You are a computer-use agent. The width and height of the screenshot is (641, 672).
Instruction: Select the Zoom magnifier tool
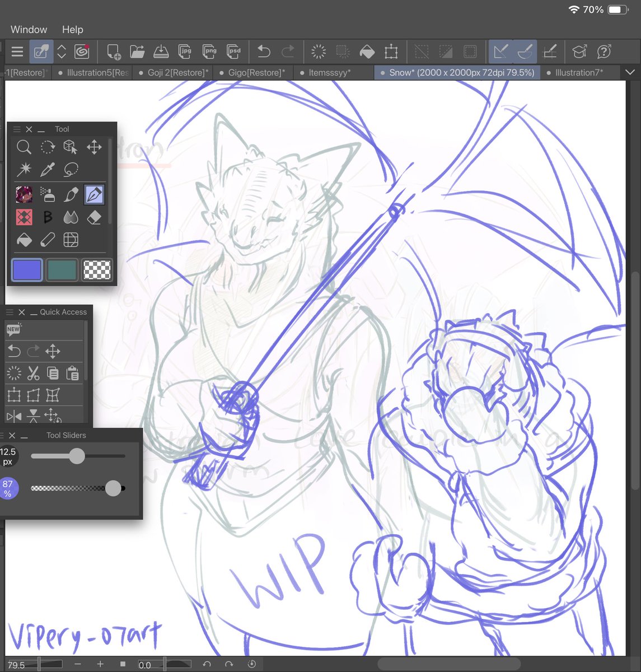(24, 147)
